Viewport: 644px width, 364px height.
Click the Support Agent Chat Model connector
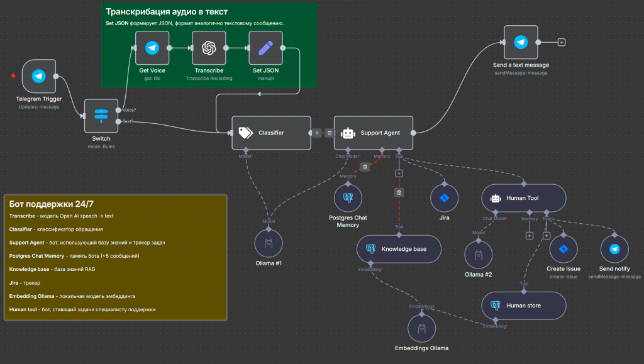(348, 150)
